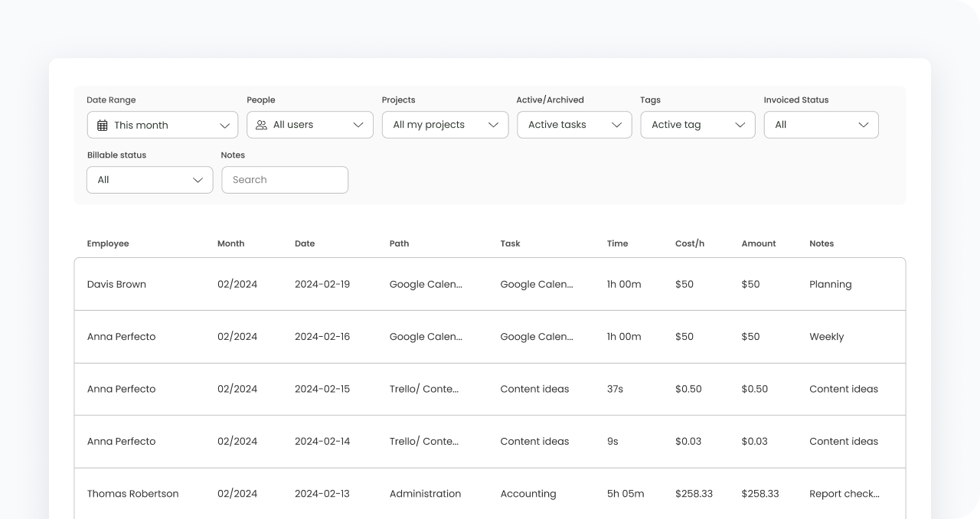Click date 2024-02-13
980x519 pixels.
[322, 494]
